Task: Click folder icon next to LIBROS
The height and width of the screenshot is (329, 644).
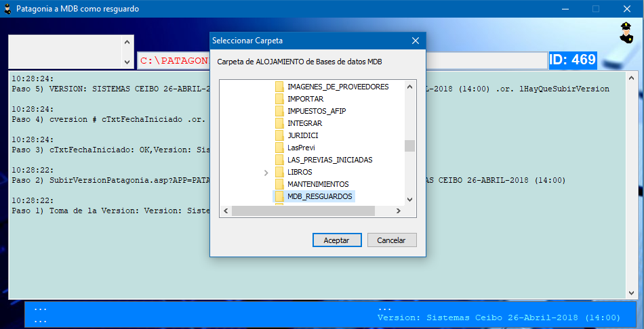Action: click(280, 172)
